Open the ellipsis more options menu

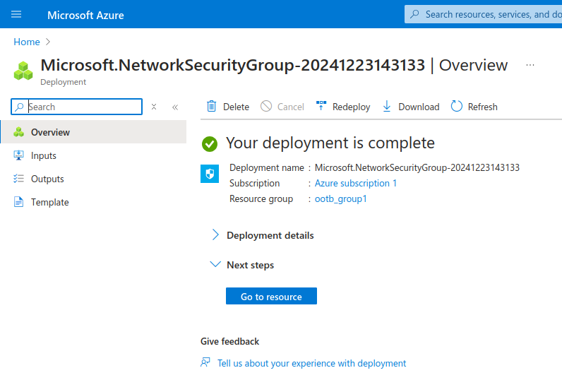click(x=530, y=65)
